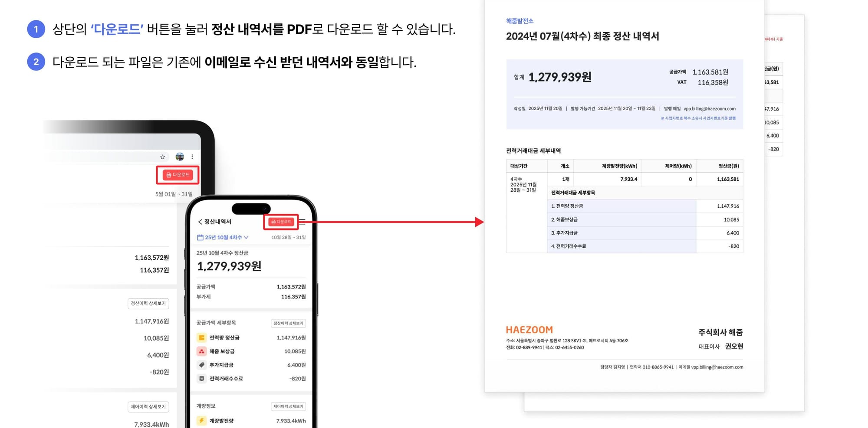Click the 2. 해줌보상금 row in PDF table
This screenshot has width=868, height=428.
645,220
